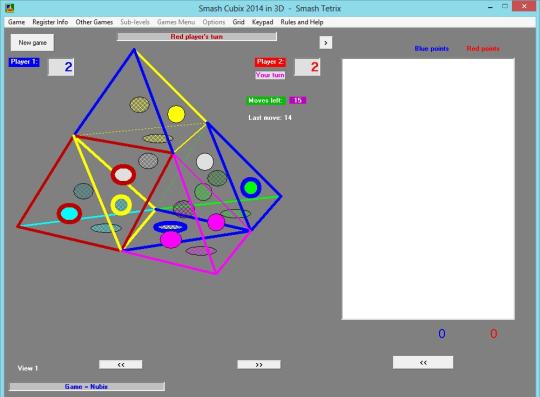Click the yellow-ringed teal hatched disc

(121, 205)
